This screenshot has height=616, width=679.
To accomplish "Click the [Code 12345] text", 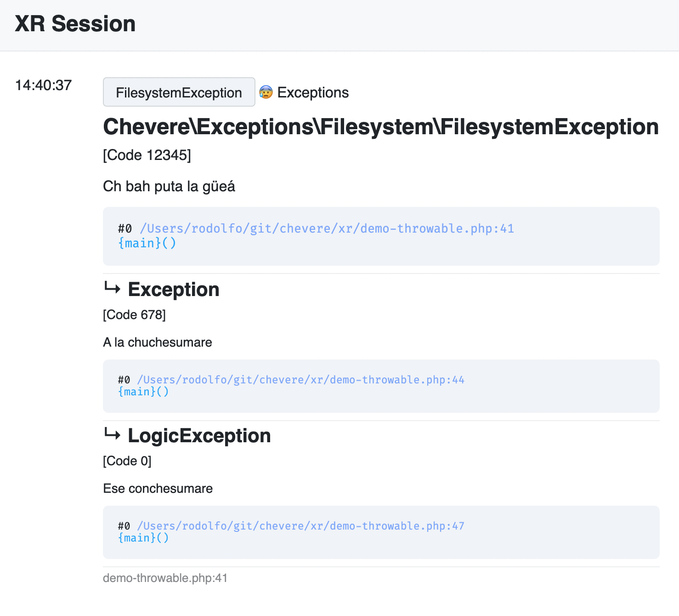I will 147,155.
